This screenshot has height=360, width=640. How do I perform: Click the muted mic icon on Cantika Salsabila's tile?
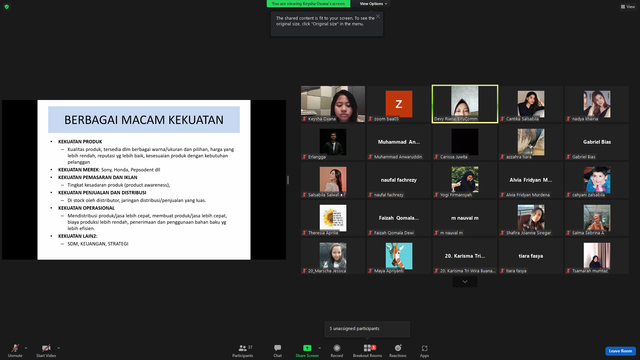coord(502,119)
